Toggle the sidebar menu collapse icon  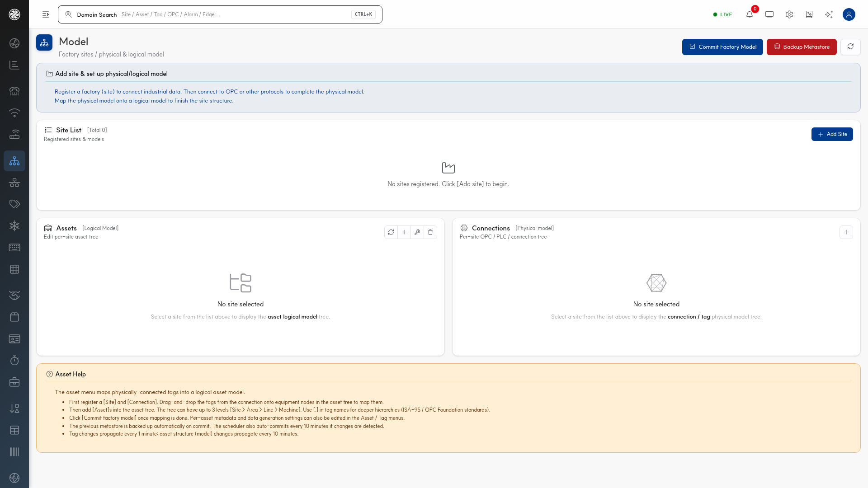(46, 14)
